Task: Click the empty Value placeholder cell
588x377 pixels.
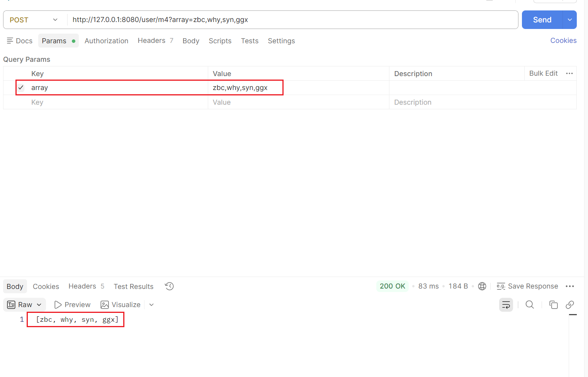Action: pyautogui.click(x=298, y=102)
